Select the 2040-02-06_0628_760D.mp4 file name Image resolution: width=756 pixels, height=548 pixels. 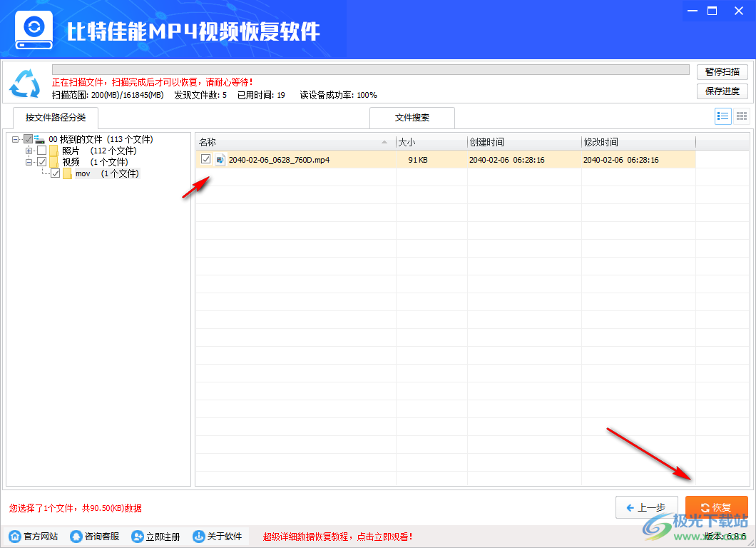click(279, 160)
